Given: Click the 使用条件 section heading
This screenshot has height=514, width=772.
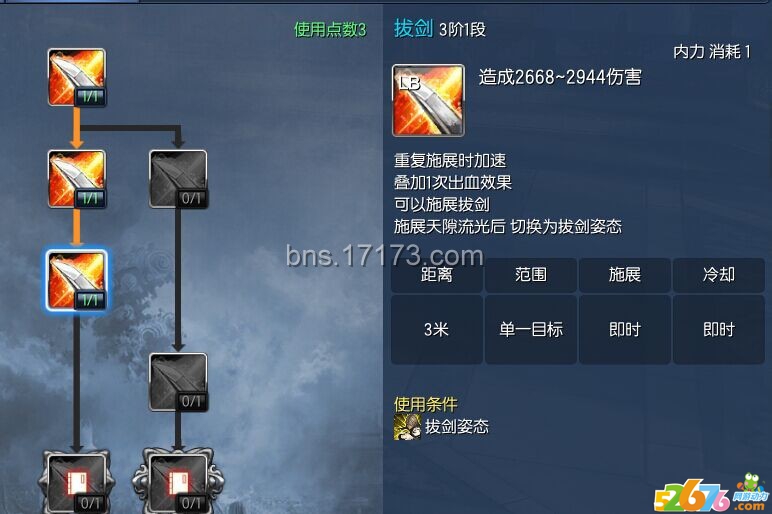Looking at the screenshot, I should tap(426, 404).
